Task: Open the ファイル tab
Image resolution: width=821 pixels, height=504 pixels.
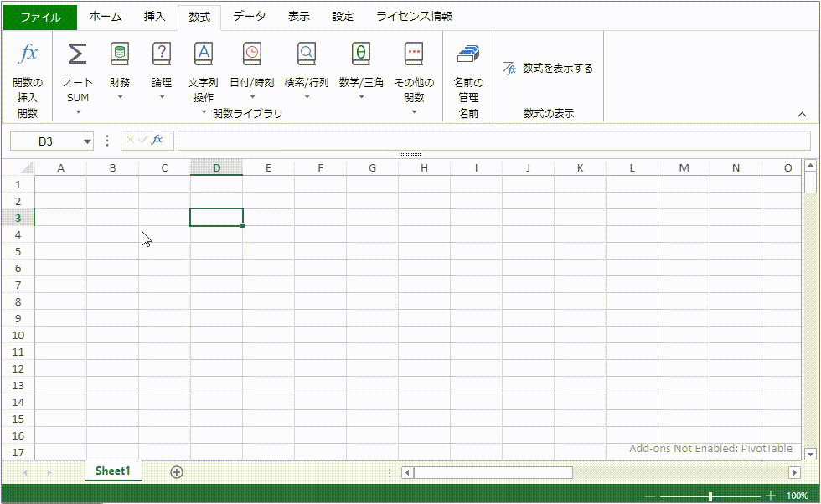Action: tap(40, 17)
